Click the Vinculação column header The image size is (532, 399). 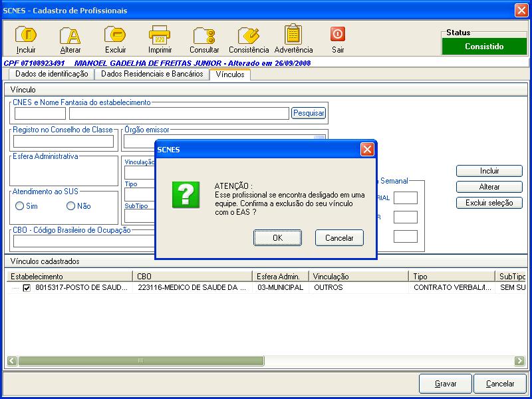[x=358, y=277]
